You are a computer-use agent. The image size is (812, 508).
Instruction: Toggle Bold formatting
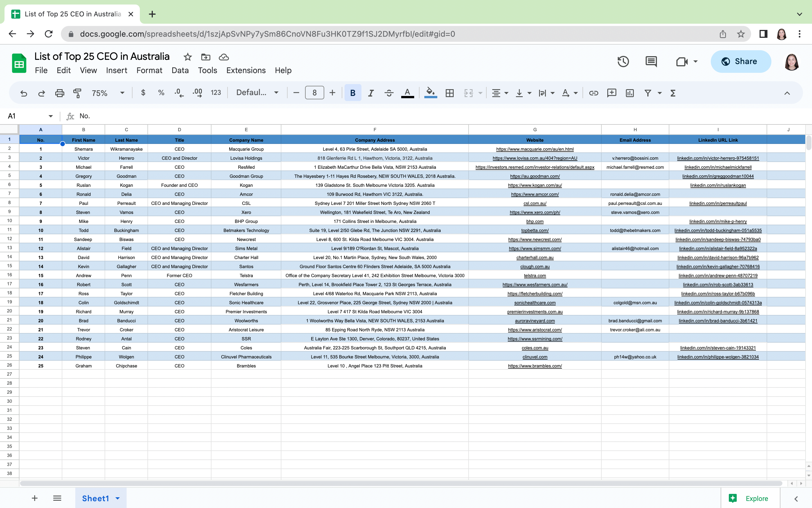click(353, 93)
